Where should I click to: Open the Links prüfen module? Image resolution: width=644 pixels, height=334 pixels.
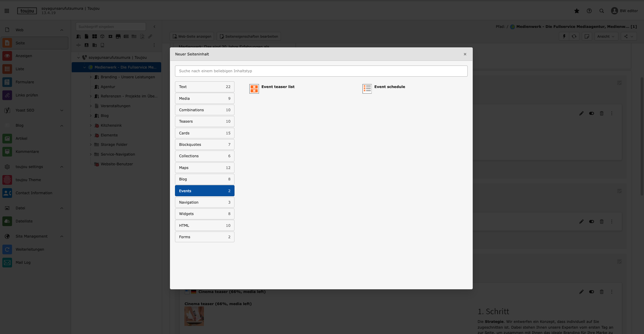[27, 95]
